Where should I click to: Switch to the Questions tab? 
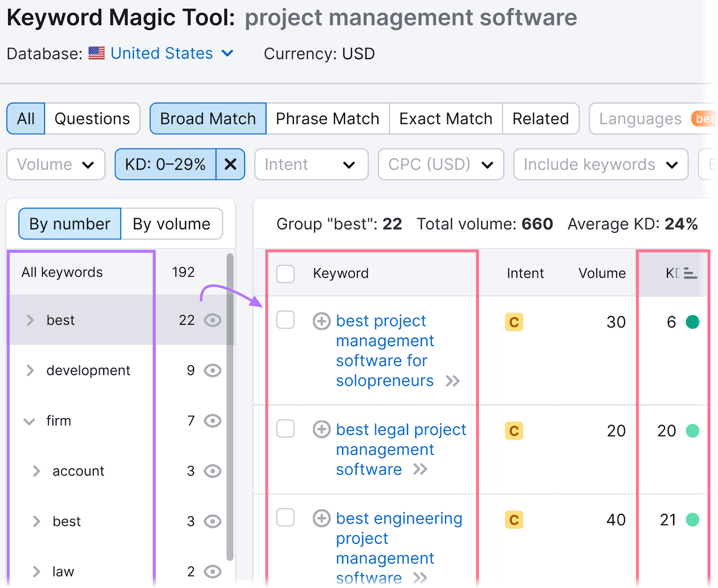tap(92, 118)
